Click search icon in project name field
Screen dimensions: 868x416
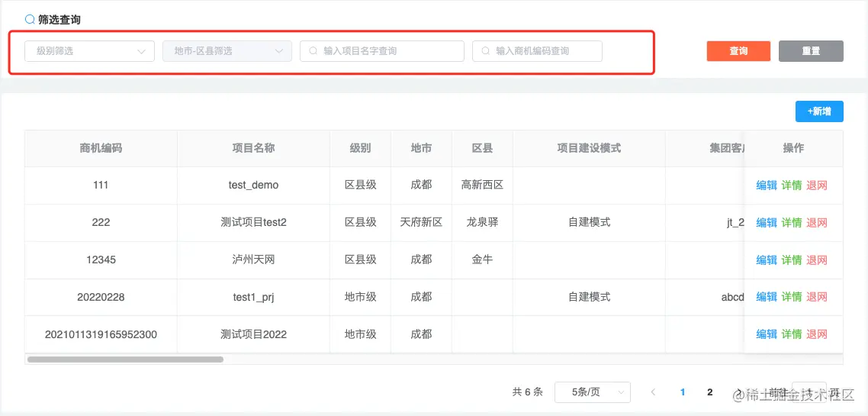(x=313, y=51)
